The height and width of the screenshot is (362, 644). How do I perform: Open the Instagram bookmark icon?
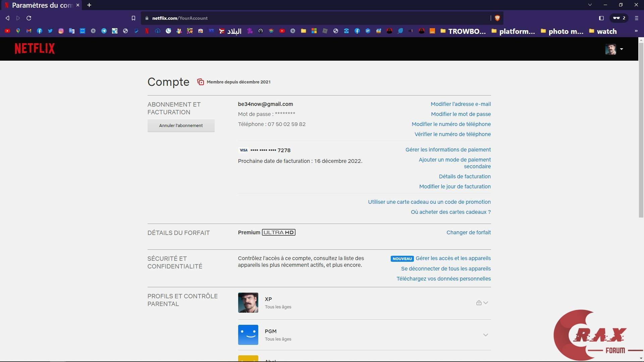pos(61,31)
